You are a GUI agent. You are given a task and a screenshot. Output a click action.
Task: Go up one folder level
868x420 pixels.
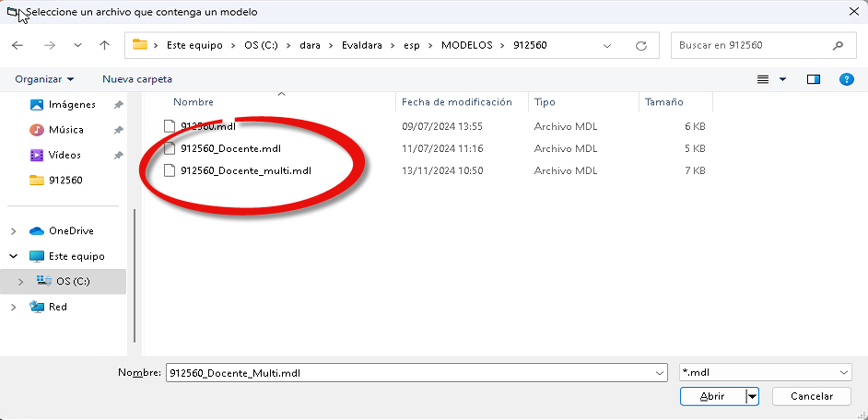click(105, 45)
